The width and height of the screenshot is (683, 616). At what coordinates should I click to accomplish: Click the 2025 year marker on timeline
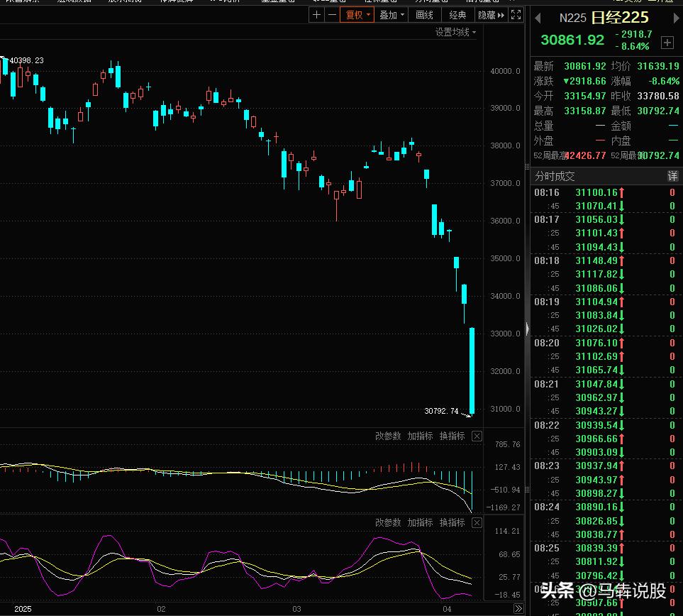[23, 609]
